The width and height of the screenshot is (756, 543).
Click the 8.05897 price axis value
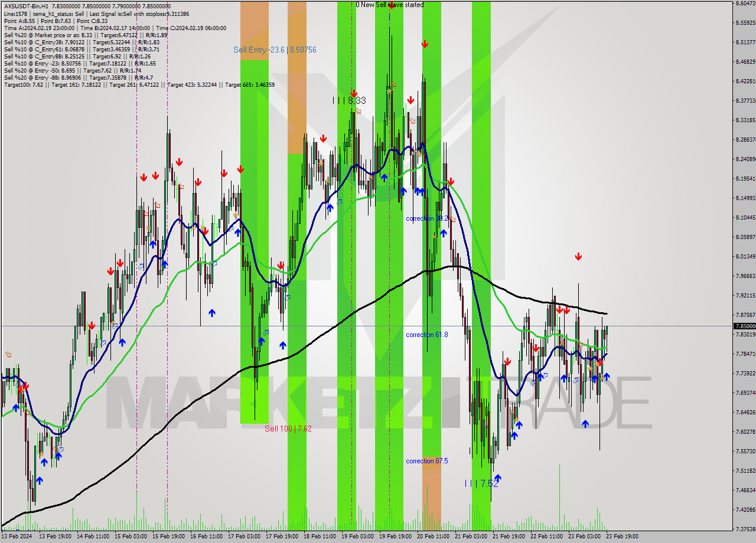[745, 237]
